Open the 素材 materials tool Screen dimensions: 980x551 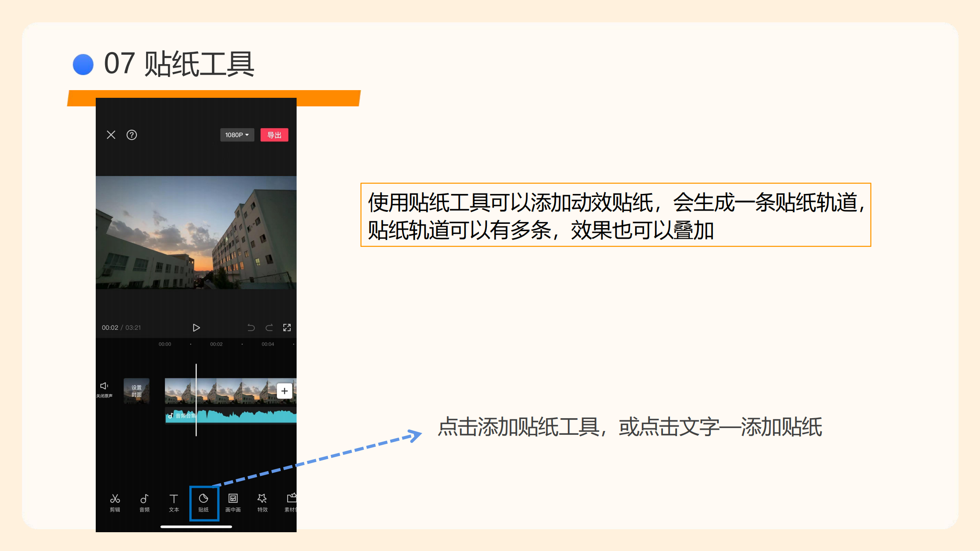(291, 503)
